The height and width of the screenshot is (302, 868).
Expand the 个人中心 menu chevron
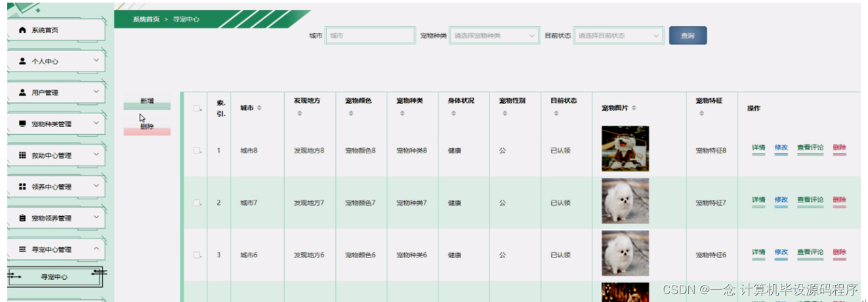(96, 60)
